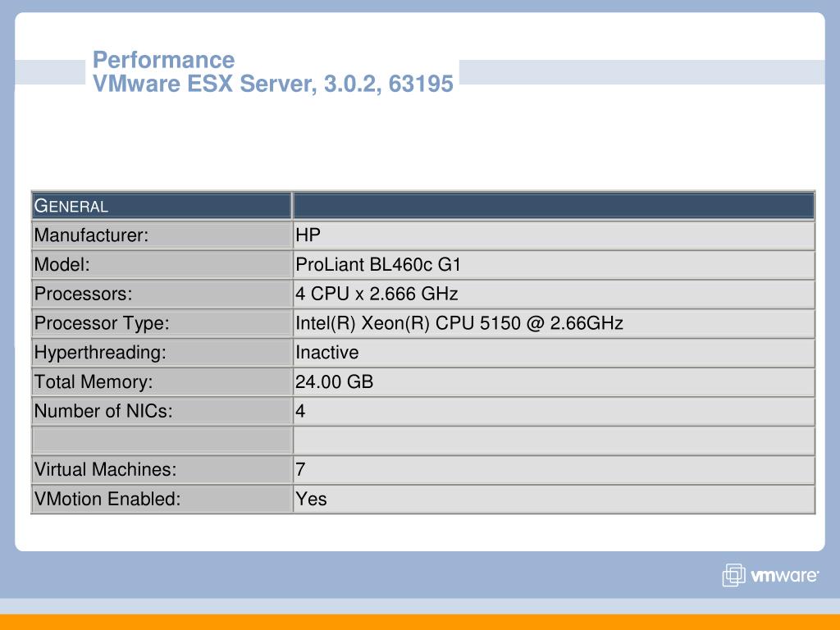
Task: Click the 'Yes' VMotion value
Action: 311,499
